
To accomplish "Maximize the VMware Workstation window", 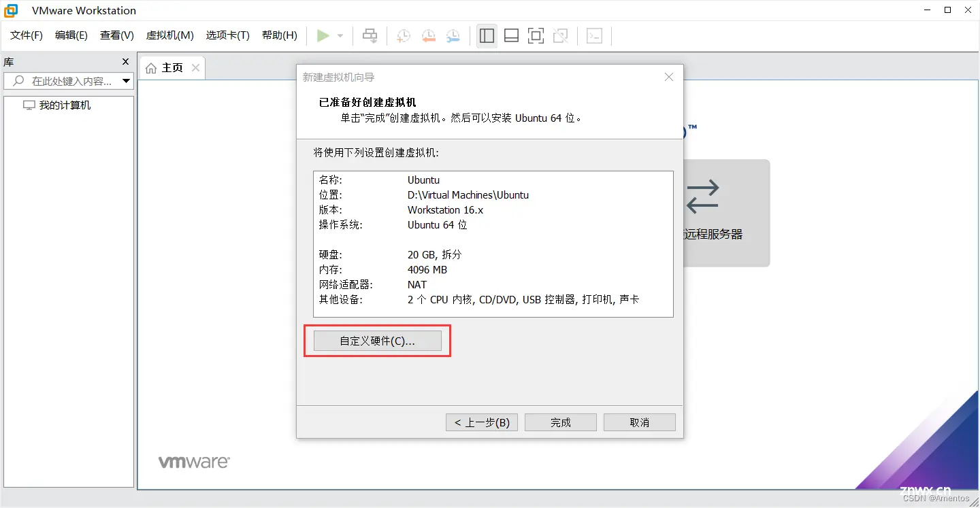I will pyautogui.click(x=947, y=10).
